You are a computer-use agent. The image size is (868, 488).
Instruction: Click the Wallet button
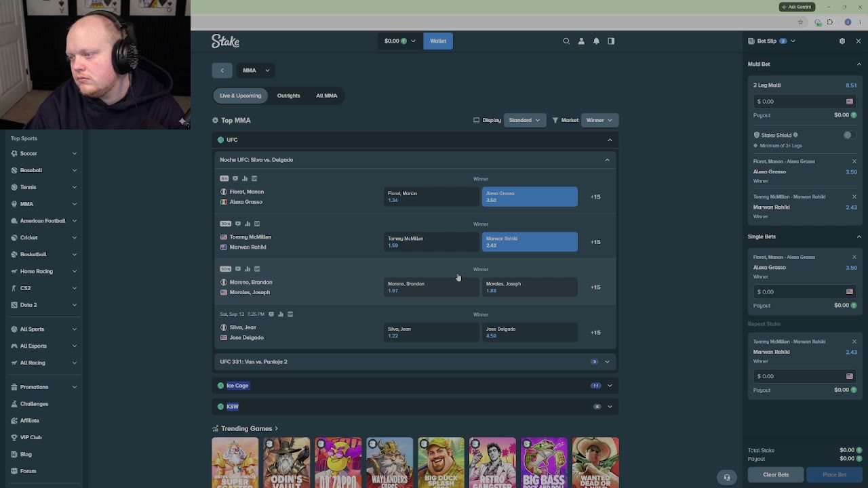pos(438,41)
